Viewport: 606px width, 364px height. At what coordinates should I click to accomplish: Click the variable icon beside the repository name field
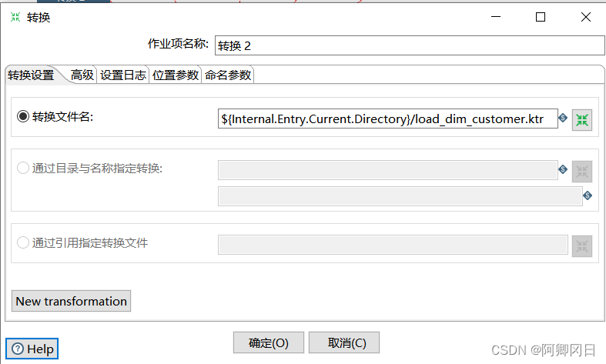click(x=588, y=195)
